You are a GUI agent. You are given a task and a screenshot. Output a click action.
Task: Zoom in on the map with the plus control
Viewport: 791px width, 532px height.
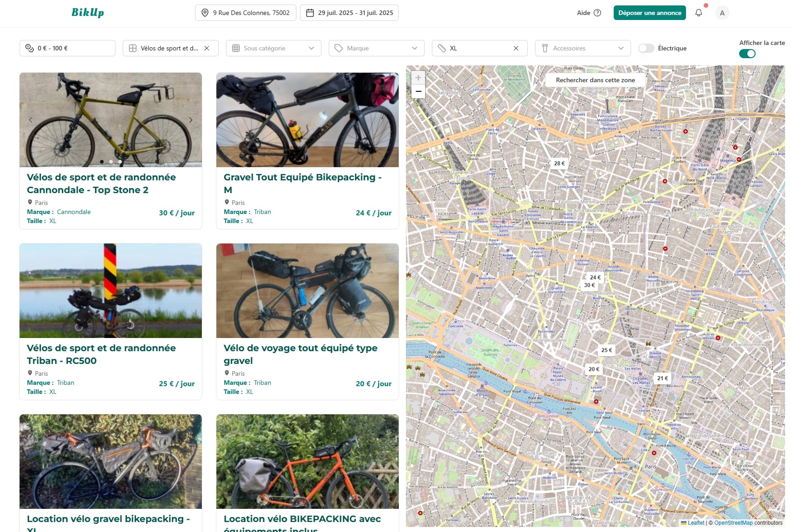[418, 77]
